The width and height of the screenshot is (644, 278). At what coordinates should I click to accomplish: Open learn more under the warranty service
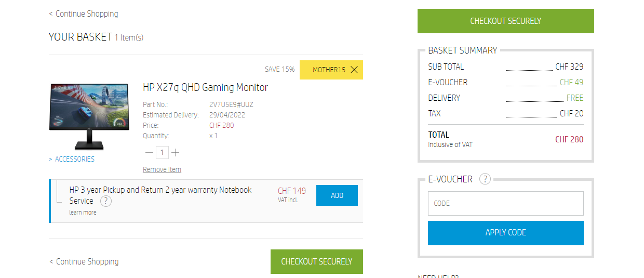83,213
